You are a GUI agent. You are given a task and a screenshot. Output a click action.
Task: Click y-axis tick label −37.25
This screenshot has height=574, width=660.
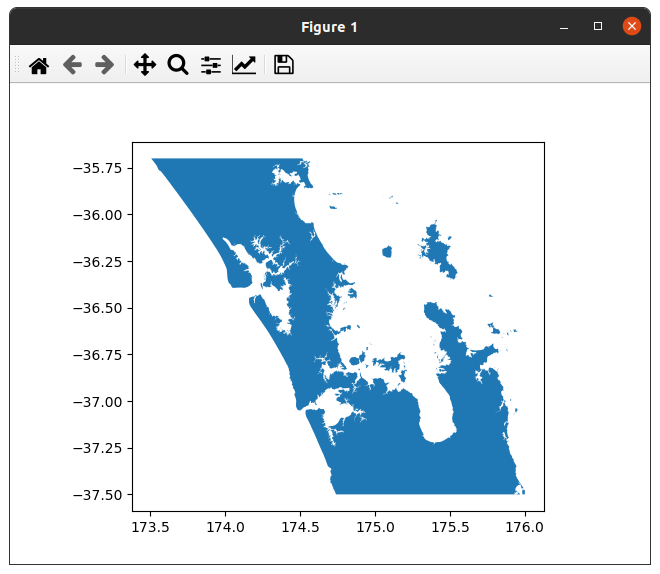[x=97, y=448]
